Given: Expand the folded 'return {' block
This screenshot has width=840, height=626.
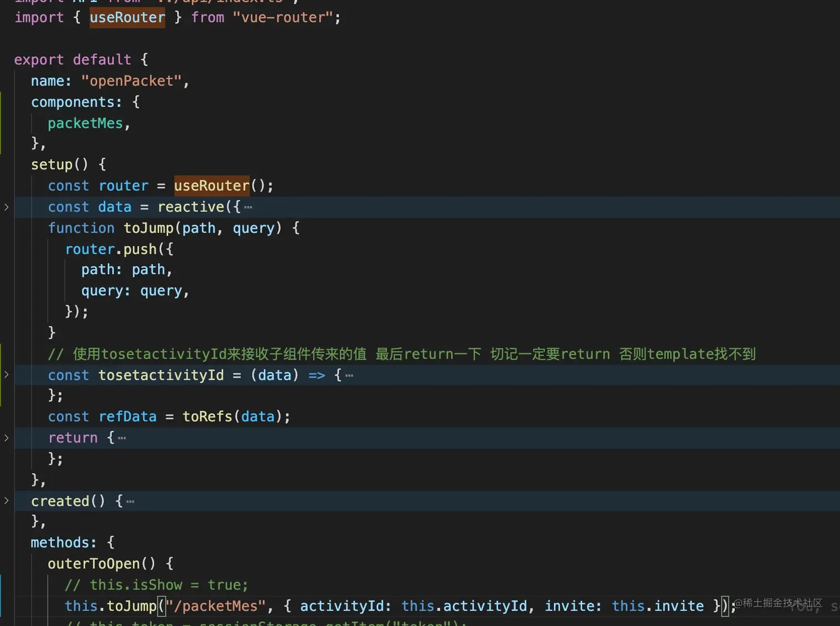Looking at the screenshot, I should [x=6, y=438].
